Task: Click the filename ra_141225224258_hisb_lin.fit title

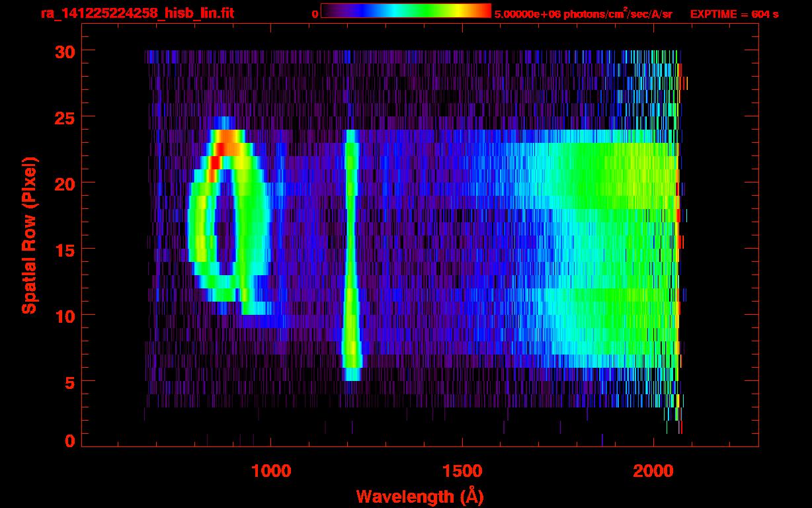Action: pyautogui.click(x=137, y=13)
